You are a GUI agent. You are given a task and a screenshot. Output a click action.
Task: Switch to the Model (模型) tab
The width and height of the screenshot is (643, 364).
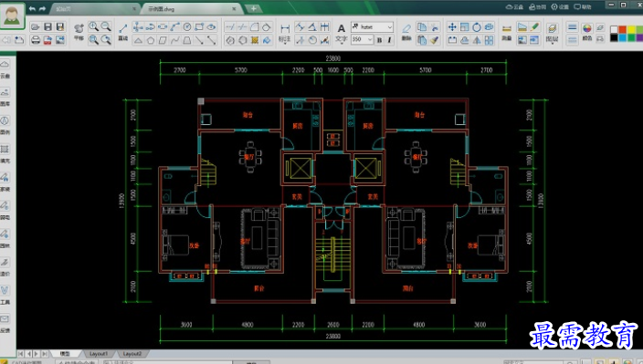(65, 353)
